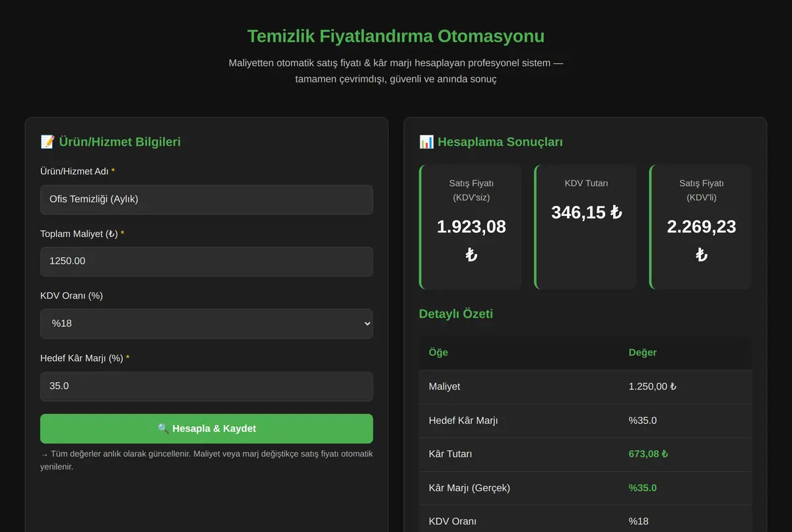Click the Ürün/Hizmet Adı input field
This screenshot has width=792, height=532.
207,199
